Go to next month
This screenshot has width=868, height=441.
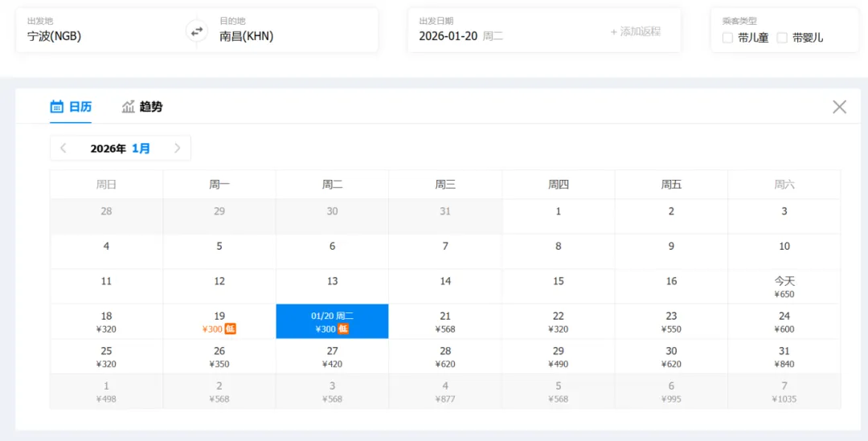point(177,149)
